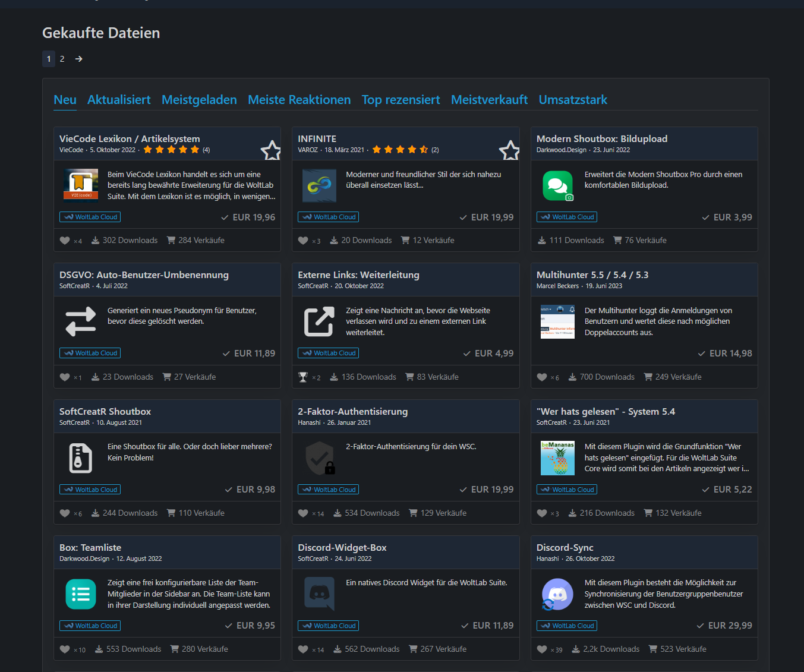Open the Umsatzstark tab
This screenshot has width=804, height=672.
573,100
